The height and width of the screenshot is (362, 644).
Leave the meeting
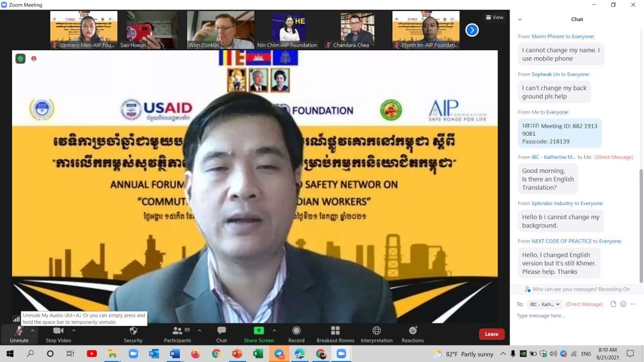point(492,334)
